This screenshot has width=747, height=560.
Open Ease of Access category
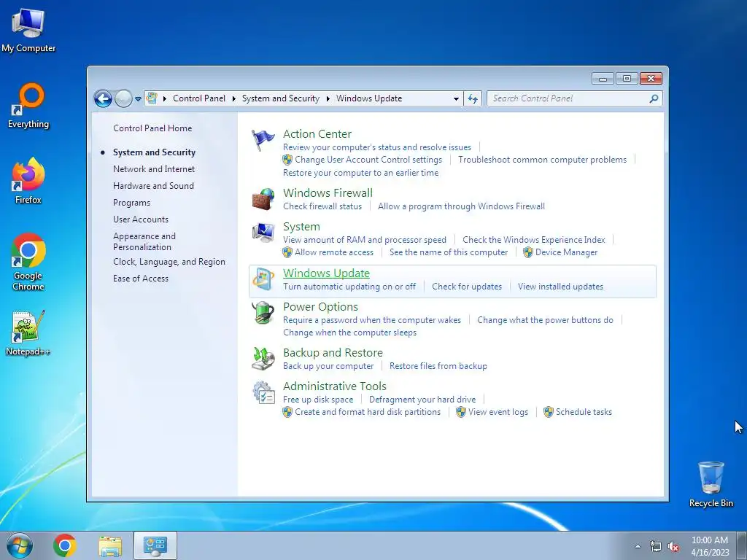pyautogui.click(x=141, y=279)
